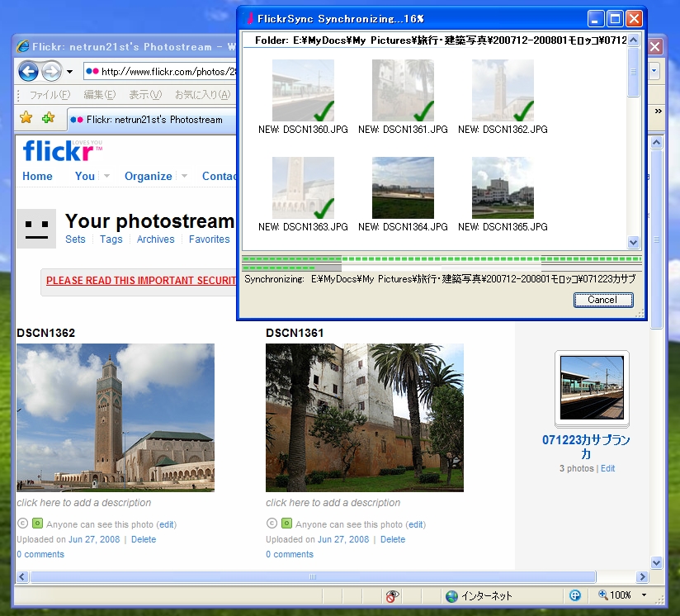Open the 0 comments link under DSCN1362
Image resolution: width=680 pixels, height=616 pixels.
pos(40,554)
